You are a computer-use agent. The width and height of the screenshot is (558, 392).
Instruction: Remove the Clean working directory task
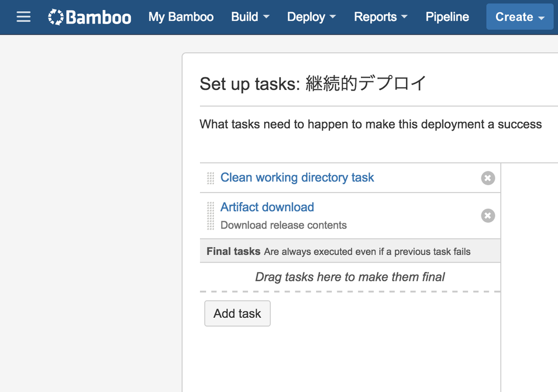tap(488, 178)
